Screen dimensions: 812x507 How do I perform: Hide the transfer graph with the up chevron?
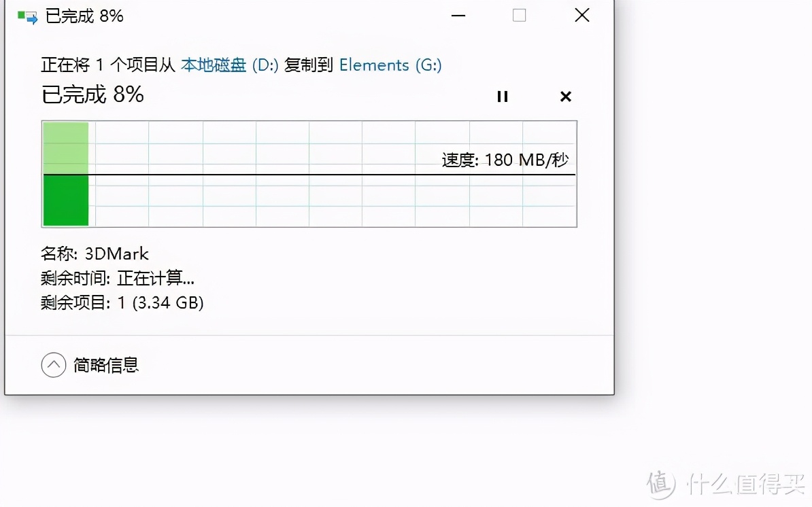pos(54,365)
